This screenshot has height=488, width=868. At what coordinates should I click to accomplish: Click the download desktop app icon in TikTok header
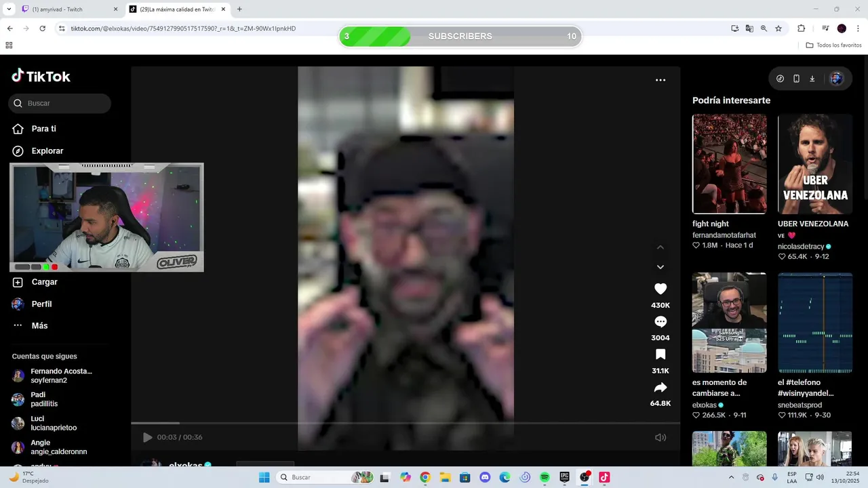click(x=812, y=79)
